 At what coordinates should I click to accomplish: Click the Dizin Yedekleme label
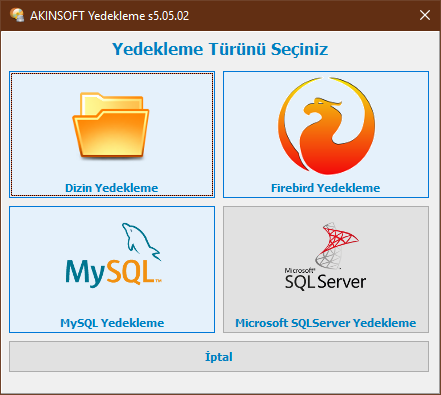pyautogui.click(x=112, y=188)
